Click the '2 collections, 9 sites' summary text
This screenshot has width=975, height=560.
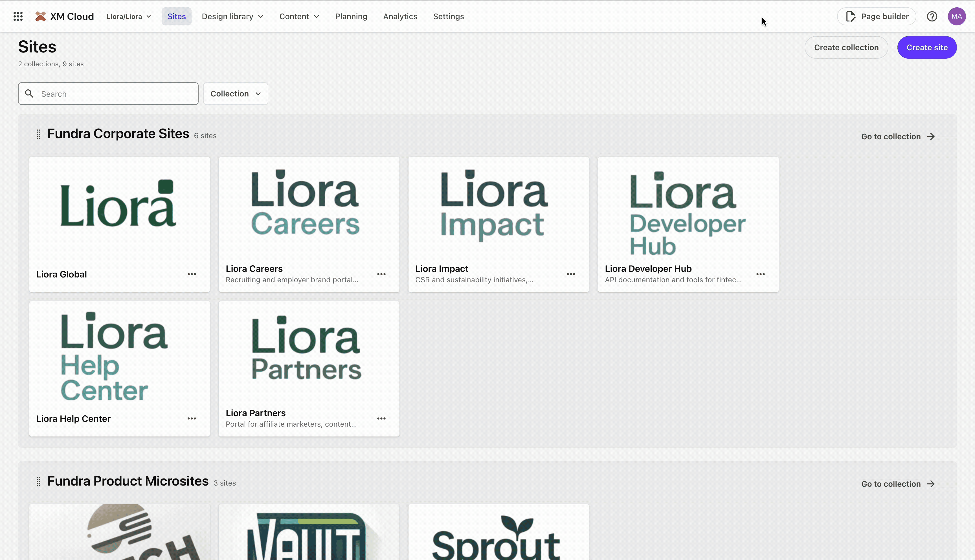(51, 64)
